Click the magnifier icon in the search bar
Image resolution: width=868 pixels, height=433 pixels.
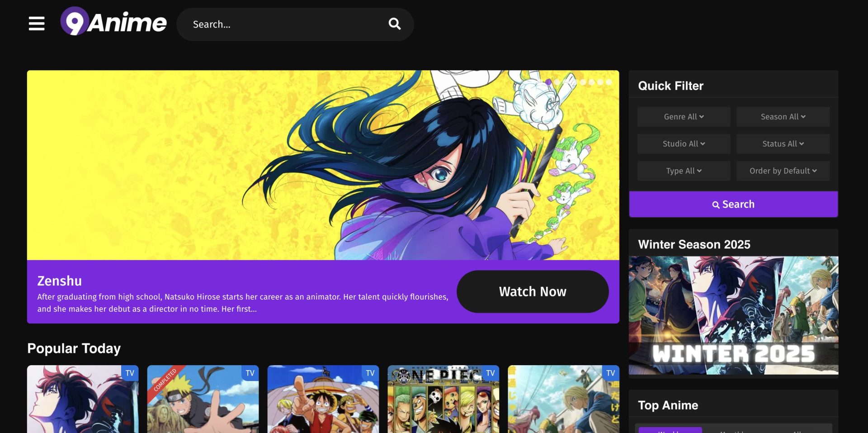coord(394,24)
